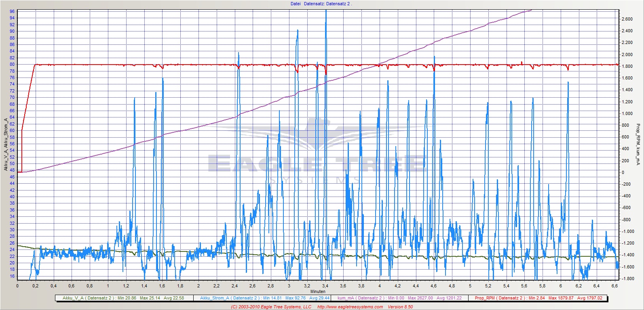Click the right axis tick label 2.600
Screen dimensions: 644x310
627,19
